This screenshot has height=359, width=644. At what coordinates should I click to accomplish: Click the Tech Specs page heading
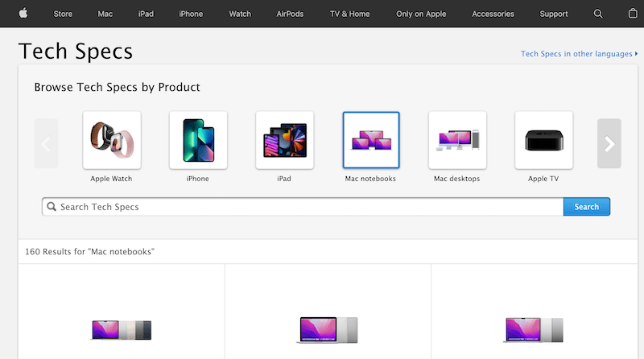pos(76,52)
